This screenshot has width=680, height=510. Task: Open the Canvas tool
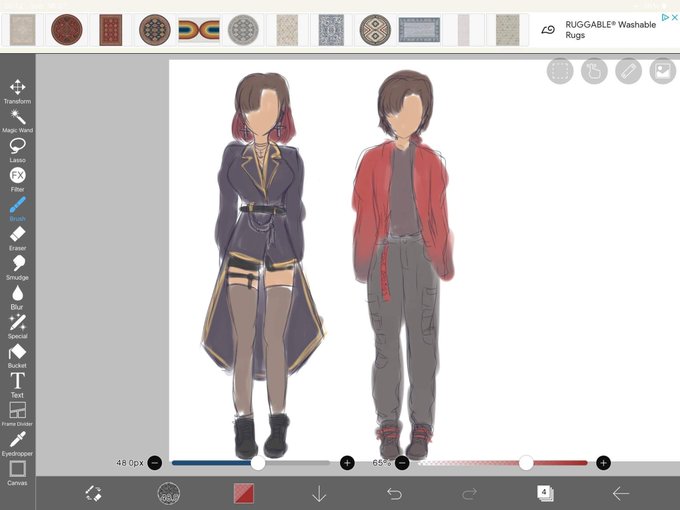(17, 473)
